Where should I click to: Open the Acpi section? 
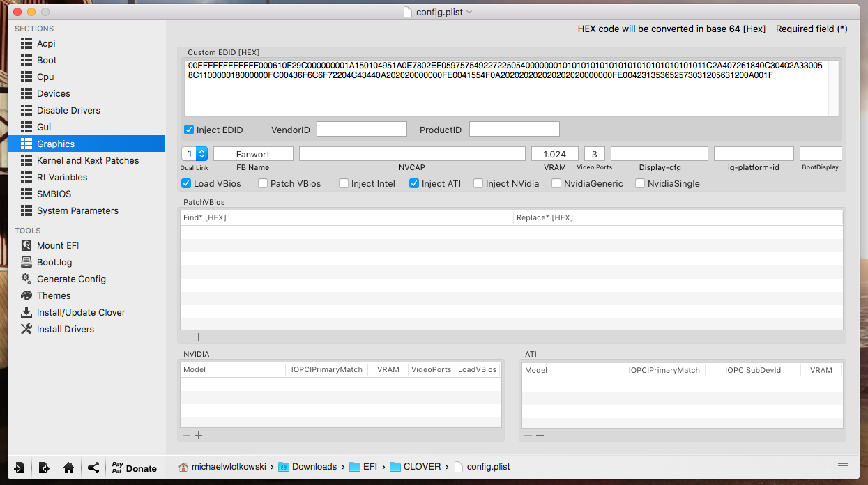pos(46,43)
